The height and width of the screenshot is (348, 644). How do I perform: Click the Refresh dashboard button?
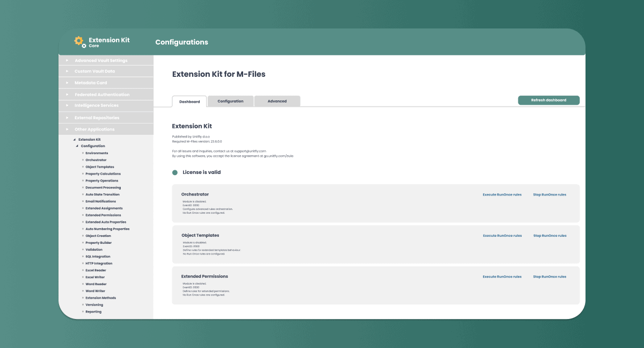click(548, 100)
